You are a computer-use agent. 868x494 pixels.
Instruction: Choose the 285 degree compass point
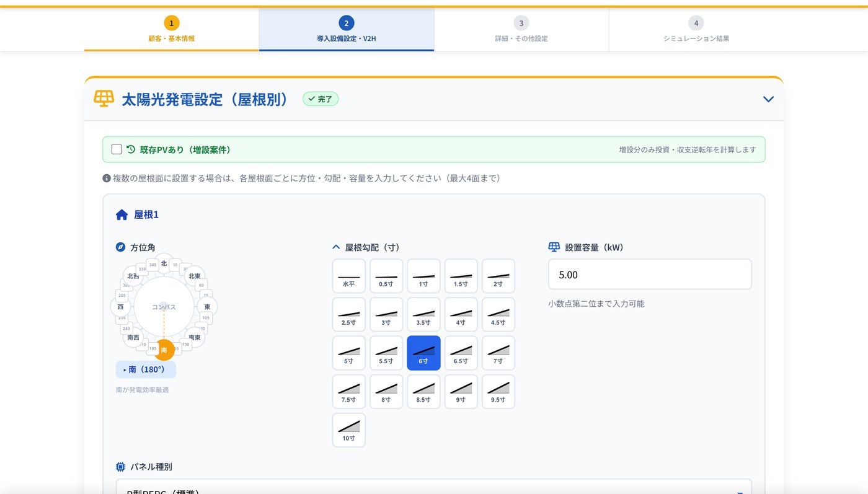tap(122, 296)
